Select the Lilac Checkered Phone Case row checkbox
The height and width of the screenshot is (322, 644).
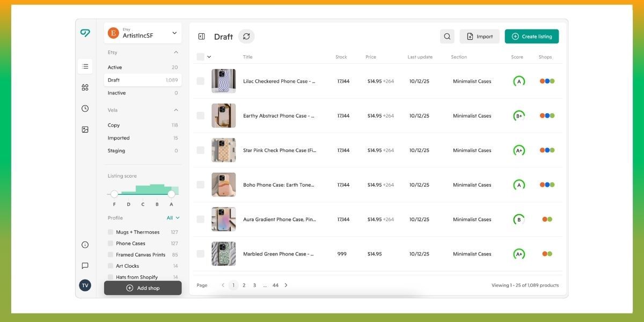[200, 81]
